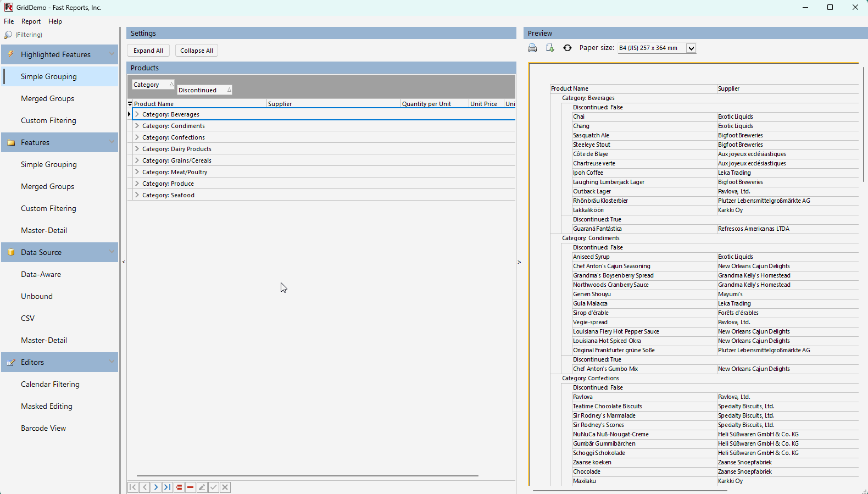Open the Report menu

[31, 21]
